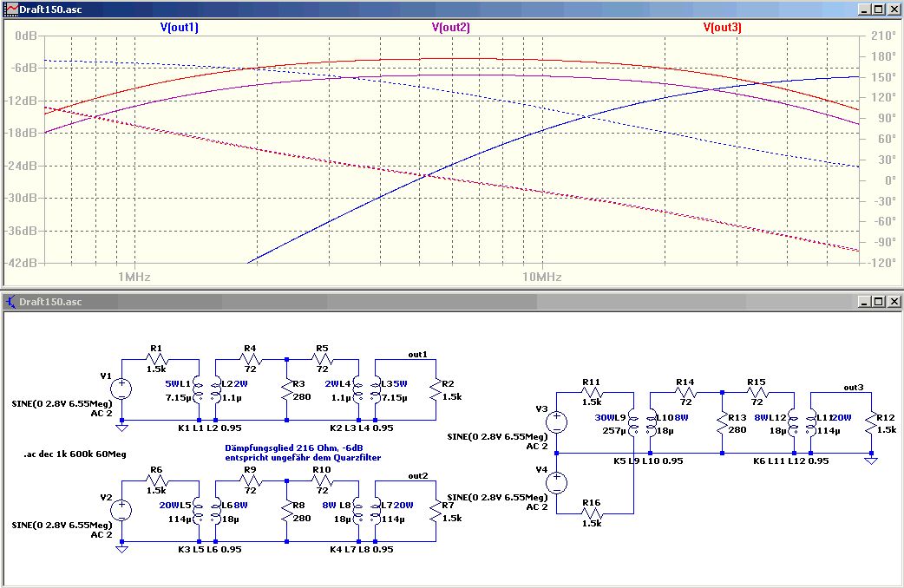Click the K5 L9 L10 0.95 coupling directive
904x588 pixels.
pos(649,461)
